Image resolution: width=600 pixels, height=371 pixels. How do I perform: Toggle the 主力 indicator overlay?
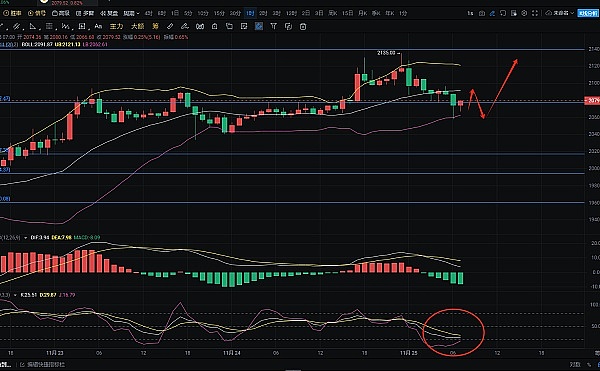tap(116, 26)
